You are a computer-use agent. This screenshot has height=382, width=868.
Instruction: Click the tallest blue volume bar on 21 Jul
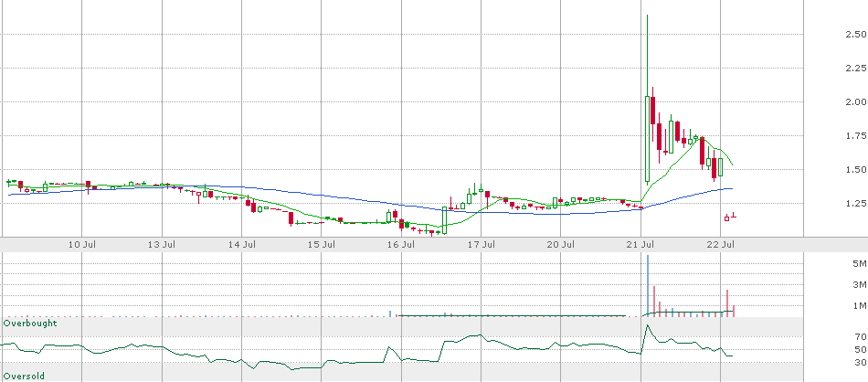click(x=647, y=286)
